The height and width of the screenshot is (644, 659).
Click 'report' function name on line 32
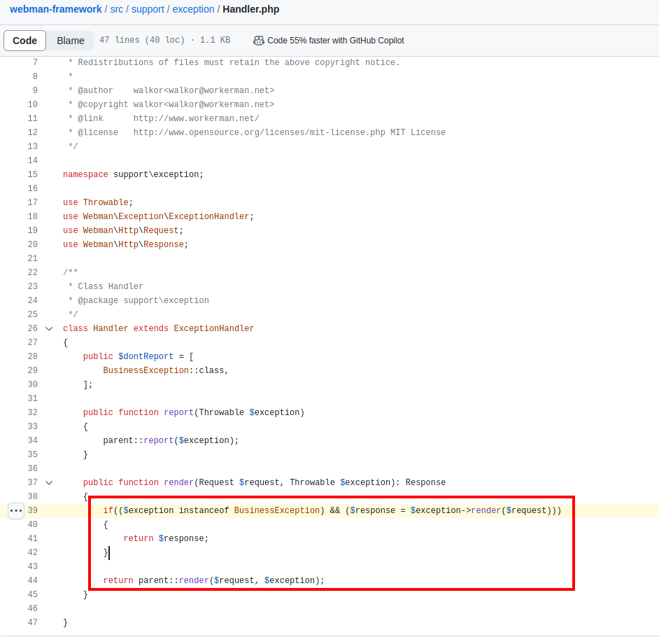178,412
